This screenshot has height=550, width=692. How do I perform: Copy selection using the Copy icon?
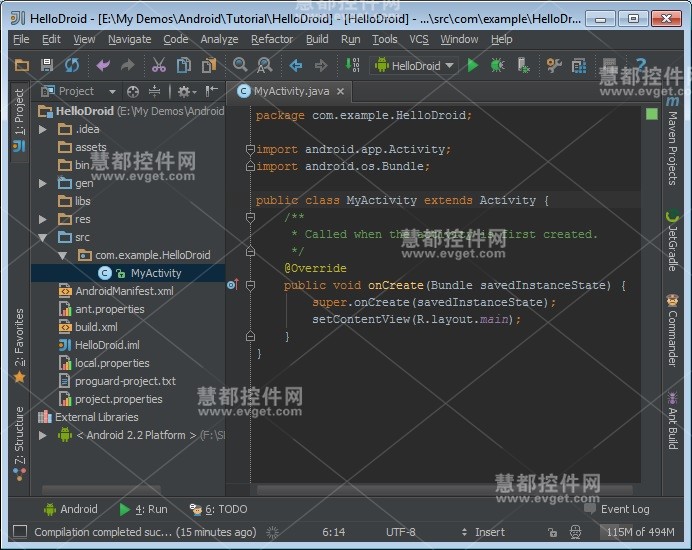point(184,66)
